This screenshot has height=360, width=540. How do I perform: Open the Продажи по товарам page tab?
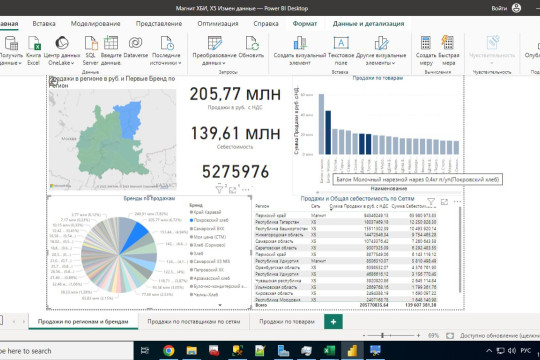tap(287, 321)
